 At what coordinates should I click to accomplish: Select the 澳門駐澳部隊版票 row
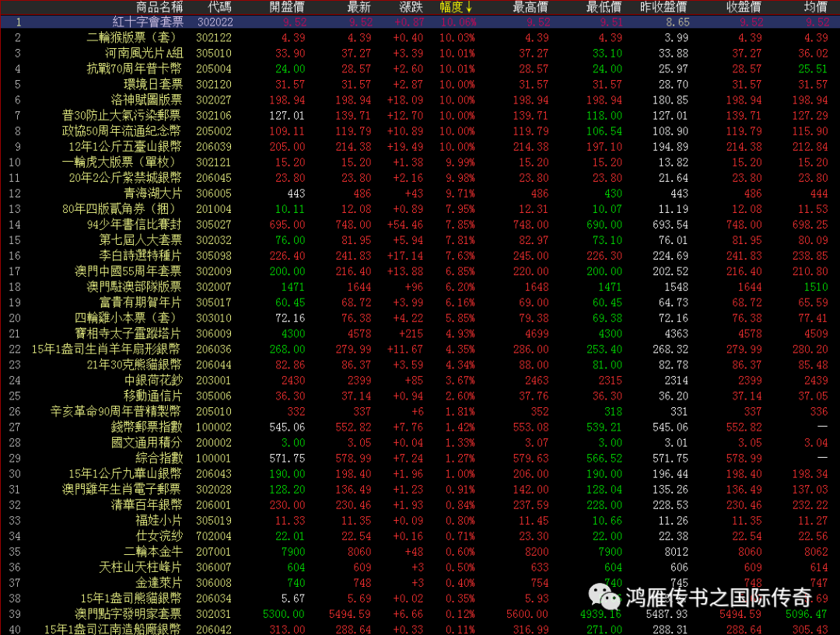click(420, 287)
